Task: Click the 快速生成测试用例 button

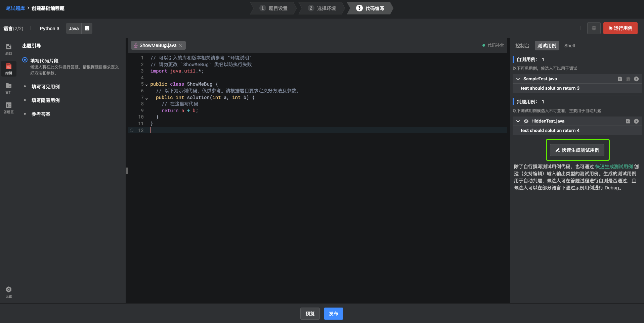Action: point(577,150)
